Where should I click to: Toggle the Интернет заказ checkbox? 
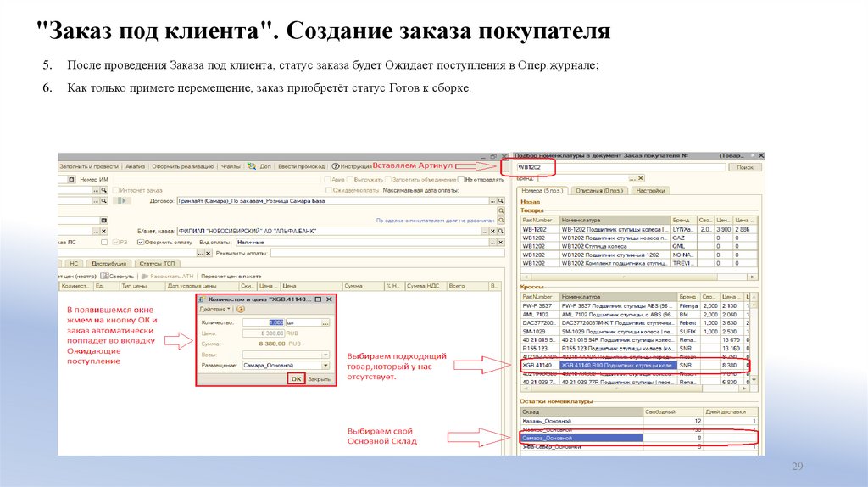tap(115, 190)
